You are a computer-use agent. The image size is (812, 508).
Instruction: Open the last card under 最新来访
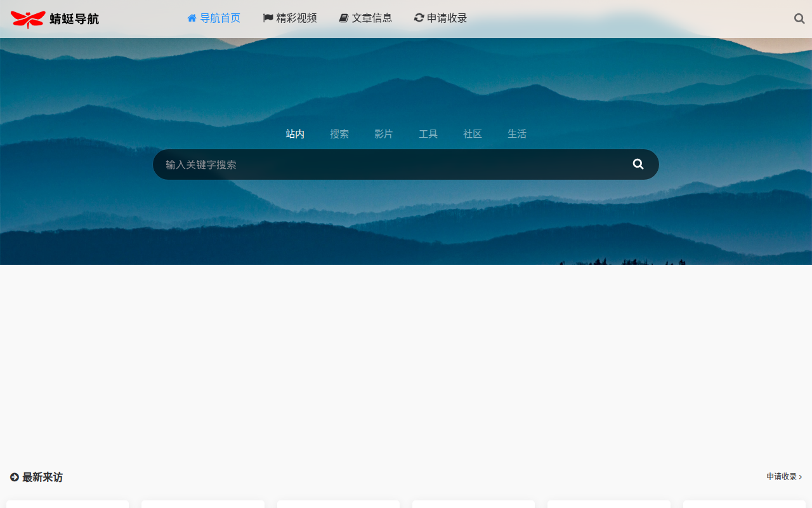click(744, 504)
